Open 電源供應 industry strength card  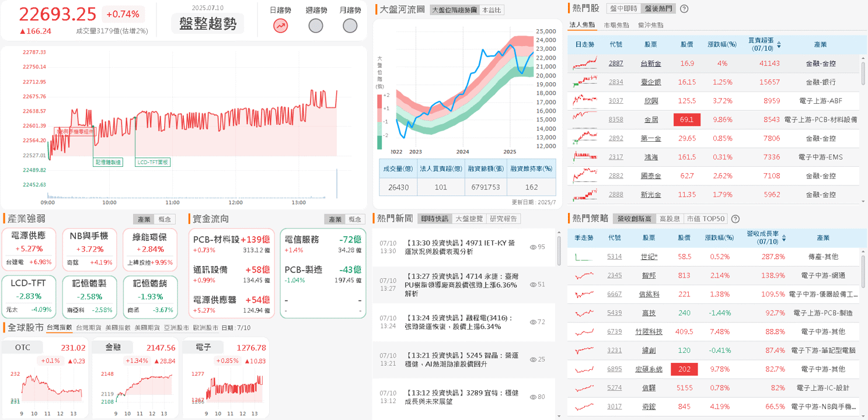29,249
